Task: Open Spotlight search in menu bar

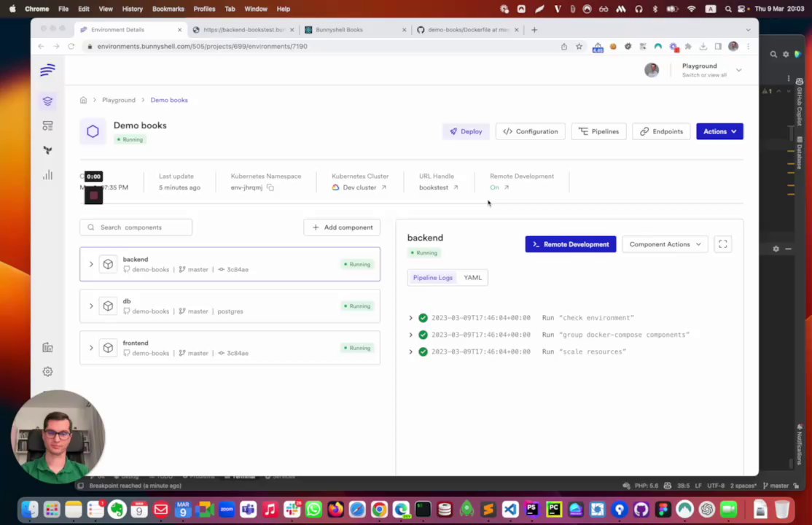Action: click(x=728, y=9)
